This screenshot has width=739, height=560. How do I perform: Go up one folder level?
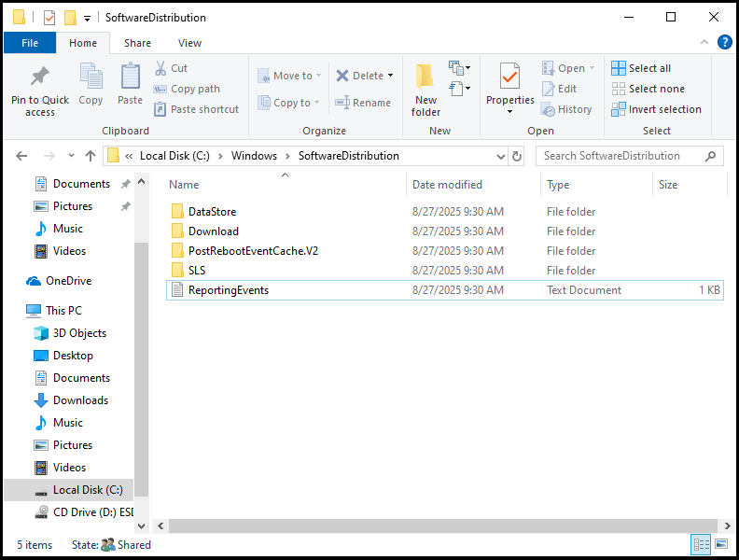tap(91, 156)
